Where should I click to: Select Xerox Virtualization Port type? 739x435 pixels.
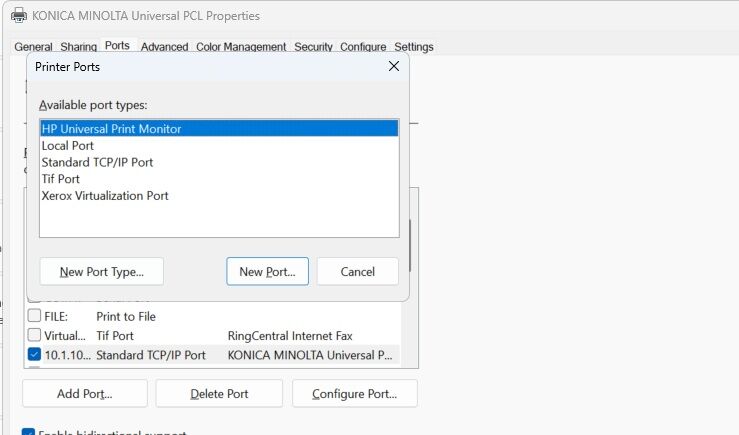point(105,196)
